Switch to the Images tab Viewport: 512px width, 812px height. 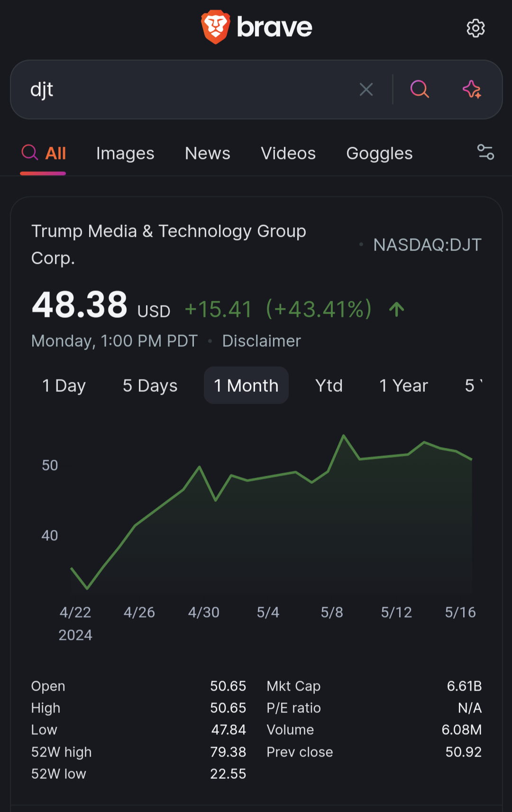point(125,153)
